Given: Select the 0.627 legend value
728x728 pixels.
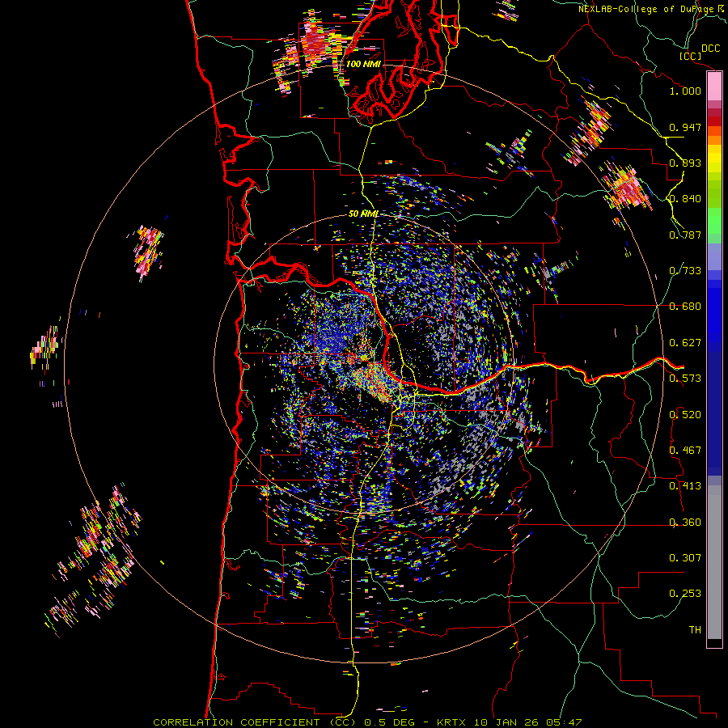Looking at the screenshot, I should click(685, 342).
